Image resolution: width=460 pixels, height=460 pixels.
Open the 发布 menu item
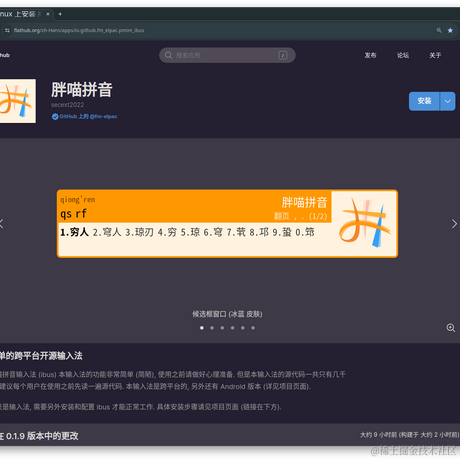(370, 55)
